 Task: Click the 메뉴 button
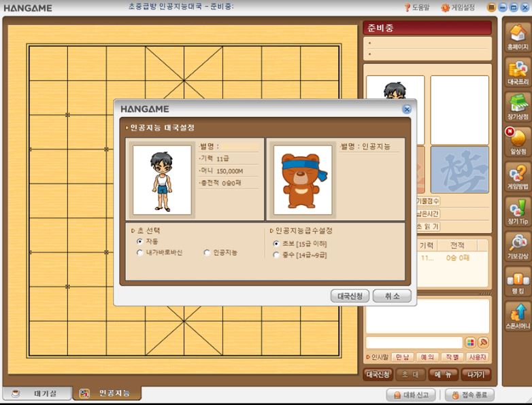(443, 374)
